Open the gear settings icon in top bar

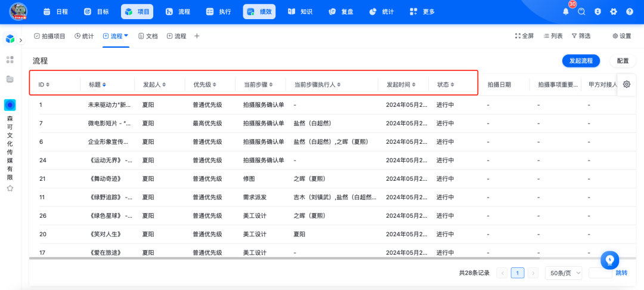tap(613, 11)
